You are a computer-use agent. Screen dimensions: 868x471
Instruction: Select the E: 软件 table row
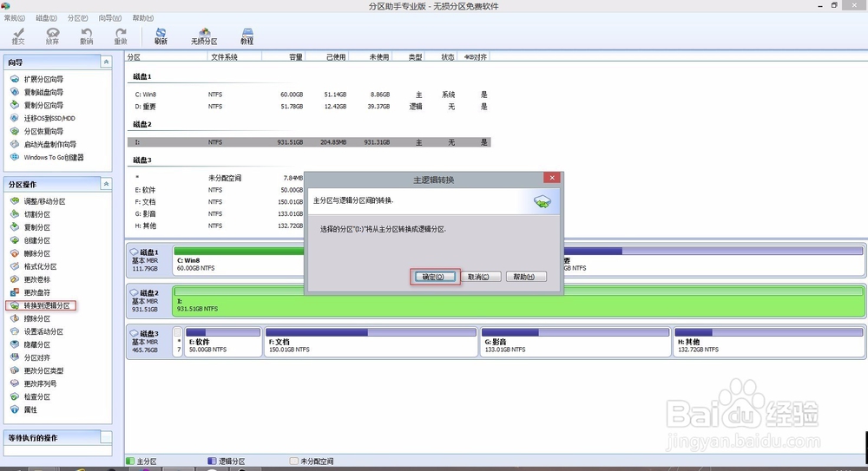216,190
